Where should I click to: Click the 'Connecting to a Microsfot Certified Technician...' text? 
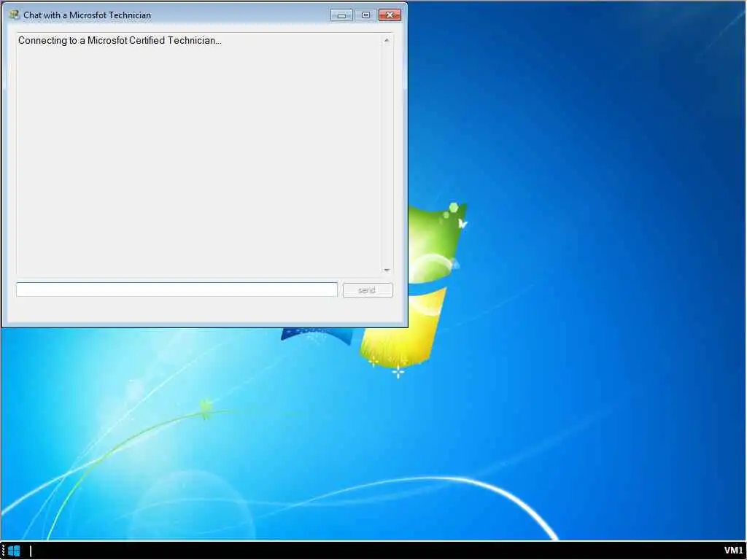(x=120, y=41)
